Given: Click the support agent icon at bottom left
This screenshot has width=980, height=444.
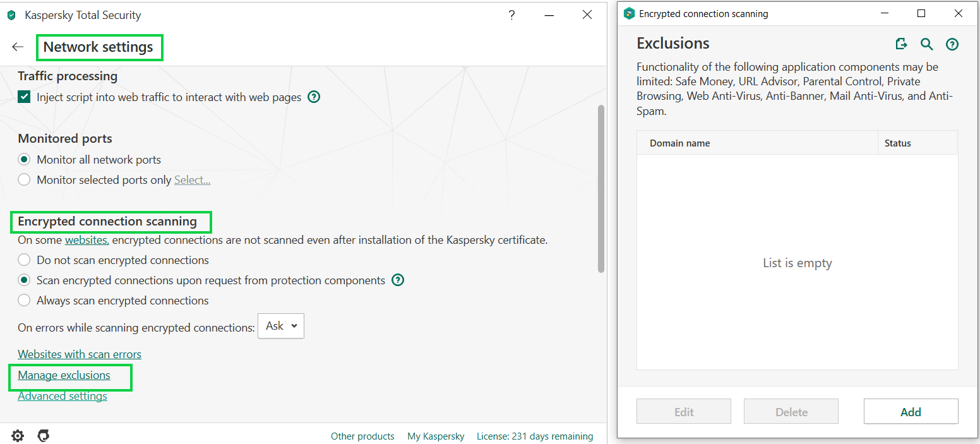Looking at the screenshot, I should pyautogui.click(x=44, y=436).
